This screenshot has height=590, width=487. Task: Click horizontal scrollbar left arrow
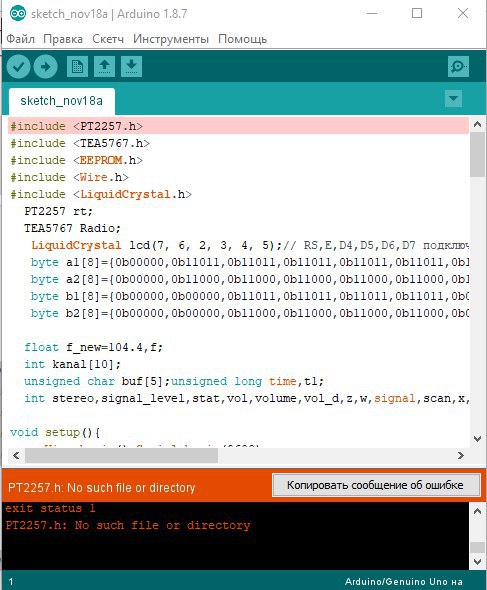[x=16, y=456]
